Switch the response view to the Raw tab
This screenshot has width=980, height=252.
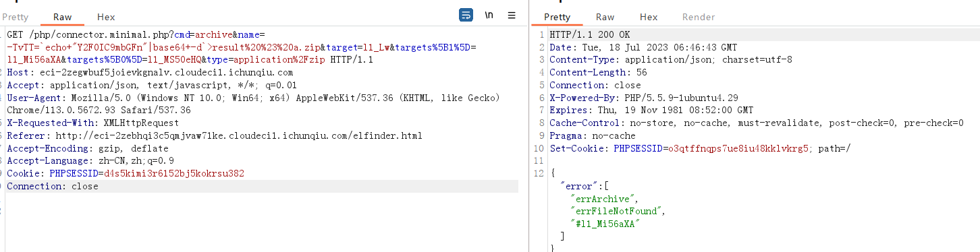pos(605,17)
